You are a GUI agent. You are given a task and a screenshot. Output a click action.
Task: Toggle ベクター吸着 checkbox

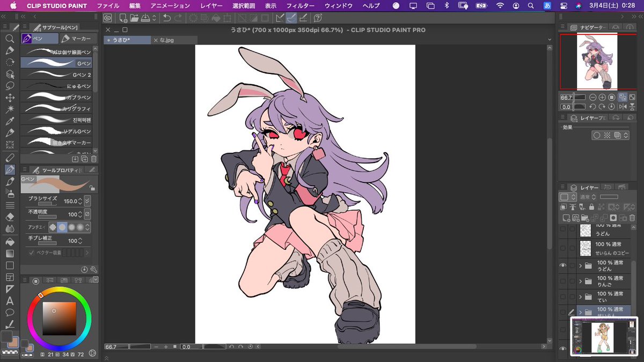32,252
